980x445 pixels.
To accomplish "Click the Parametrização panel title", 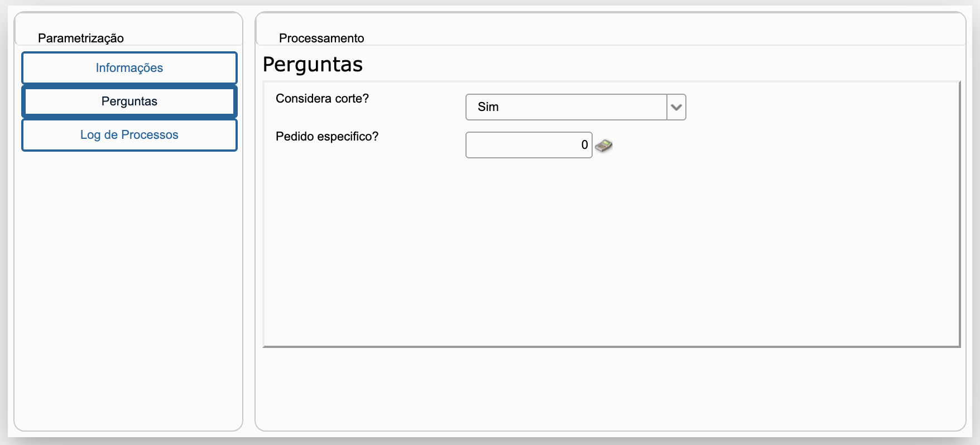I will pos(81,38).
